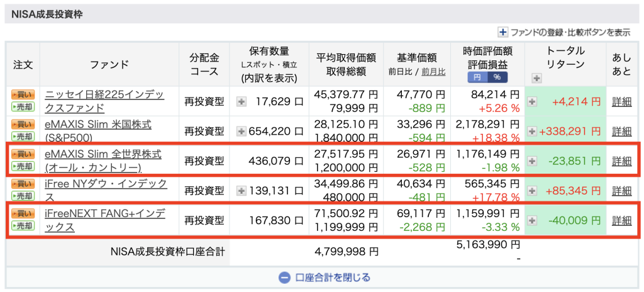Screen dimensions: 644x292
Task: Switch valuation display to % mode
Action: [x=497, y=77]
